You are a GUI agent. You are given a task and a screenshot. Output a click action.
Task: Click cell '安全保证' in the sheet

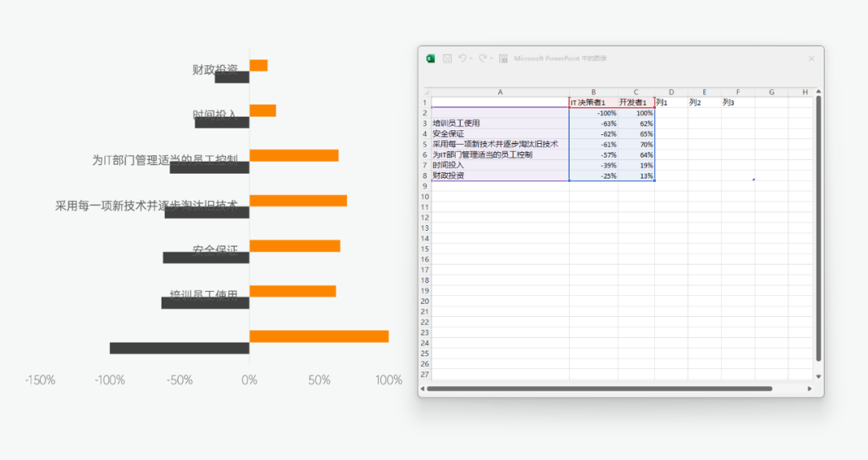[x=501, y=134]
